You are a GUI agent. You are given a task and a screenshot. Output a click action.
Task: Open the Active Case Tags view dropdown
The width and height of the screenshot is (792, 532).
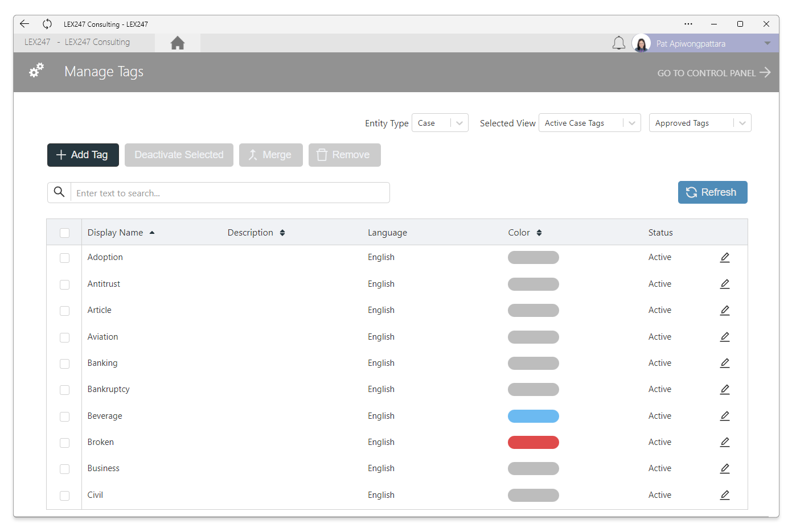click(x=589, y=123)
